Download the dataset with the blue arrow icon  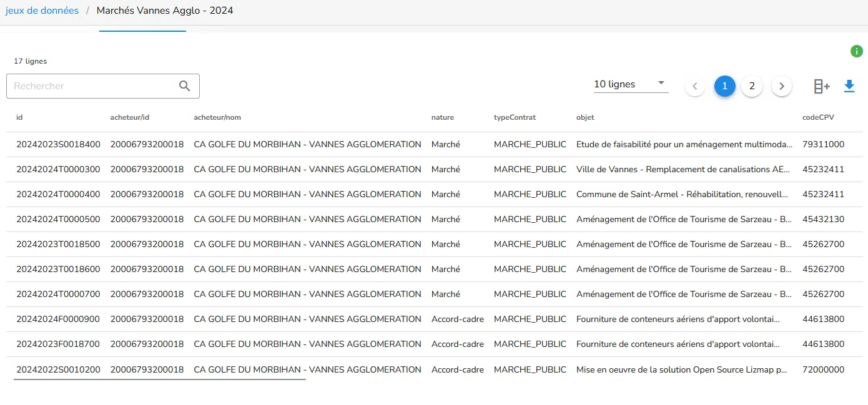click(849, 86)
